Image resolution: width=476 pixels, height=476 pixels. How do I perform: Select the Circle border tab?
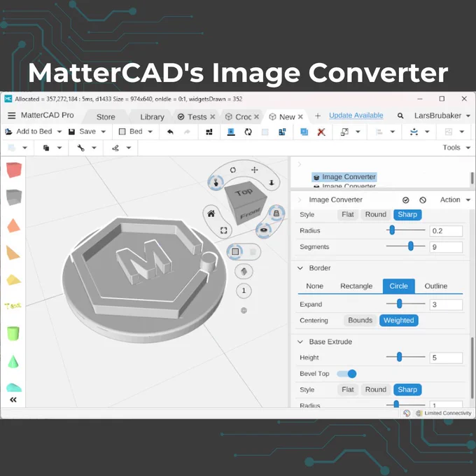point(398,286)
